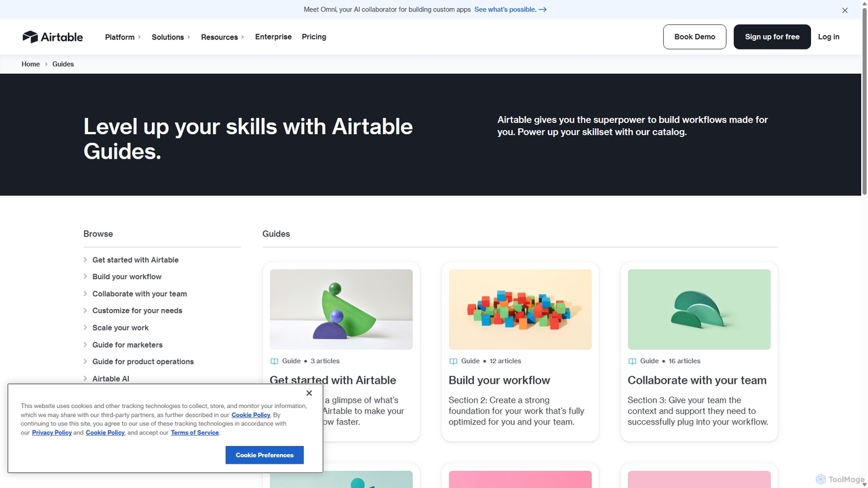Open the "Get started with Airtable" card title
This screenshot has height=488, width=868.
pos(333,380)
